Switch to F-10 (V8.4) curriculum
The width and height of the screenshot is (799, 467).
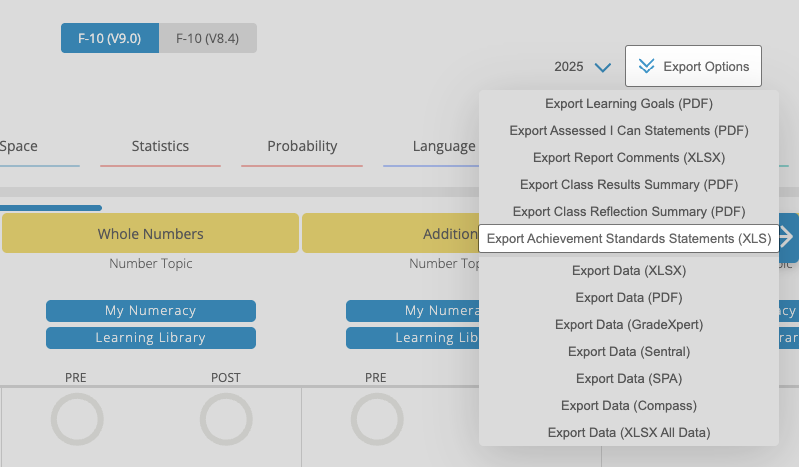tap(207, 38)
